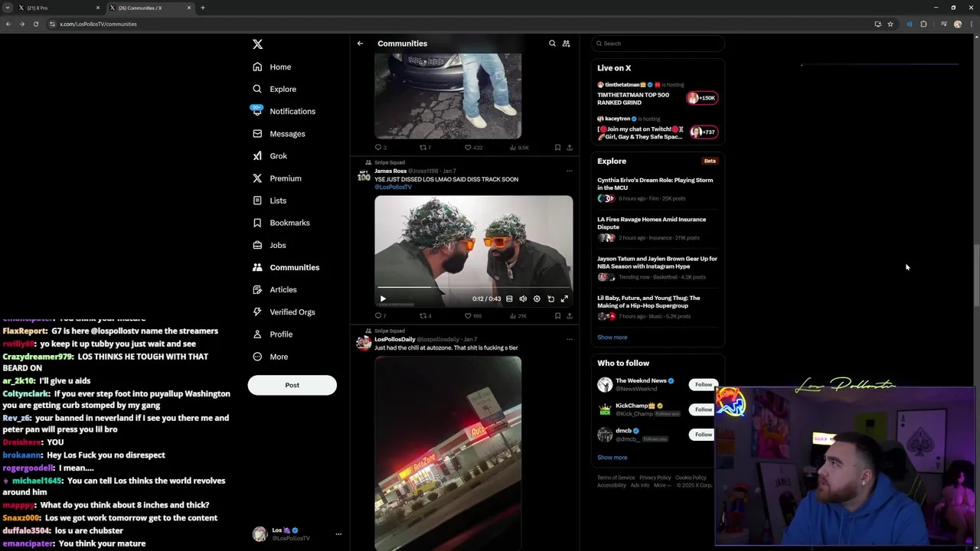Image resolution: width=980 pixels, height=551 pixels.
Task: Bookmark the James Ross post
Action: pyautogui.click(x=557, y=316)
